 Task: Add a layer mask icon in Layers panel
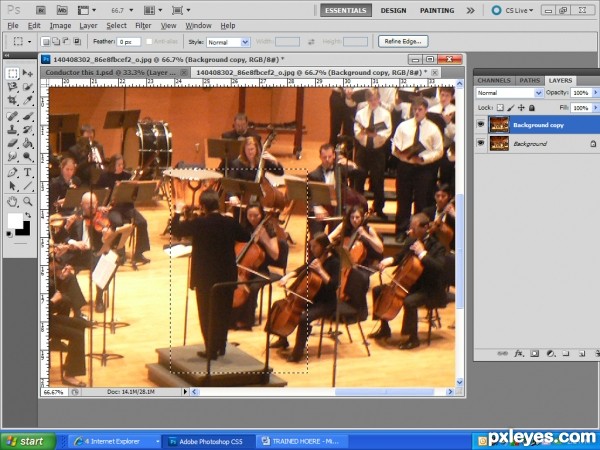(x=535, y=354)
